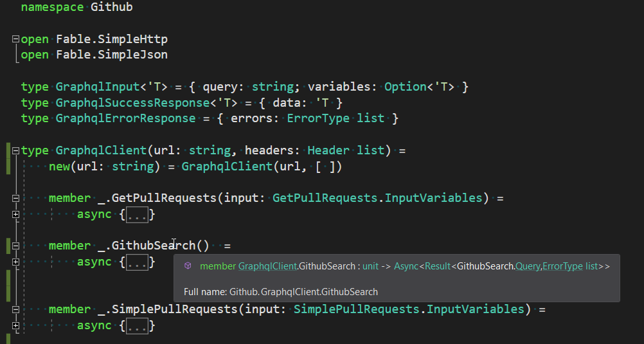The height and width of the screenshot is (344, 644).
Task: Click 'SimplePullRequests.InputVariables' parameter type
Action: click(x=409, y=309)
